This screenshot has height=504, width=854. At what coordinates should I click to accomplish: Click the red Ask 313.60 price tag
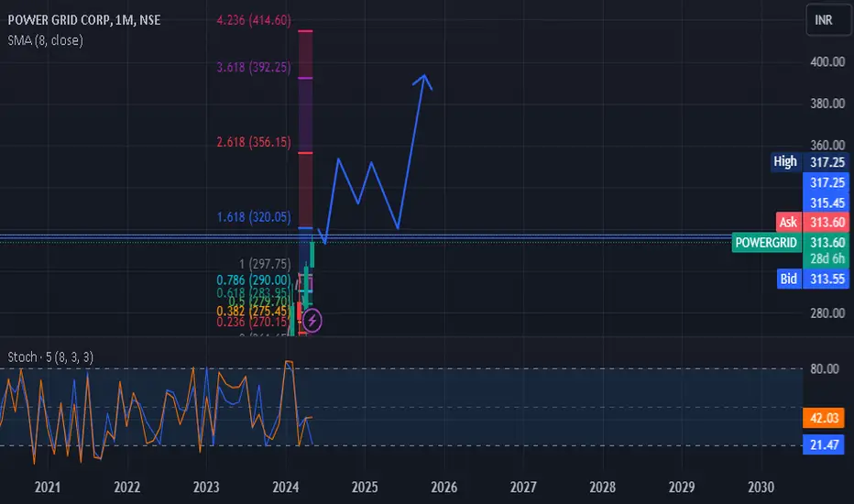point(812,223)
